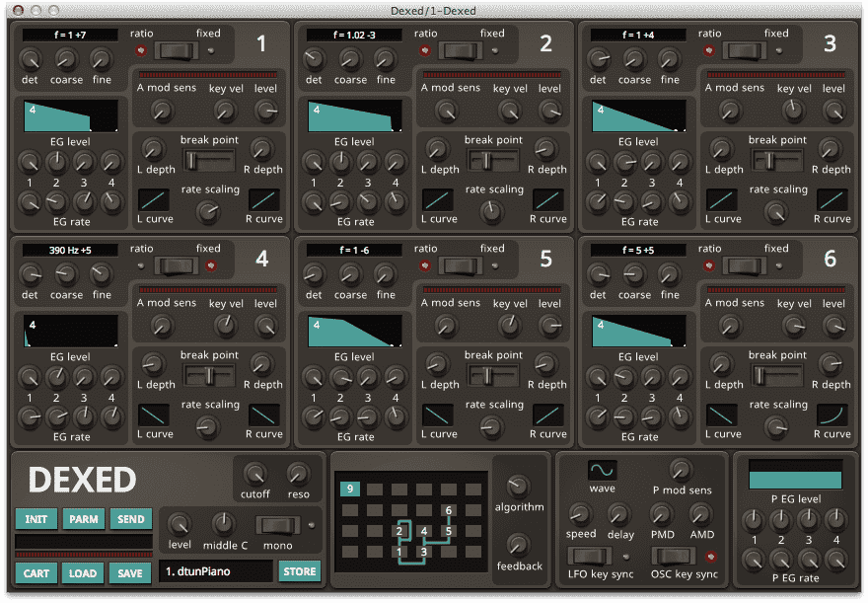Image resolution: width=868 pixels, height=603 pixels.
Task: Click operator 1 L depth knob
Action: click(153, 149)
